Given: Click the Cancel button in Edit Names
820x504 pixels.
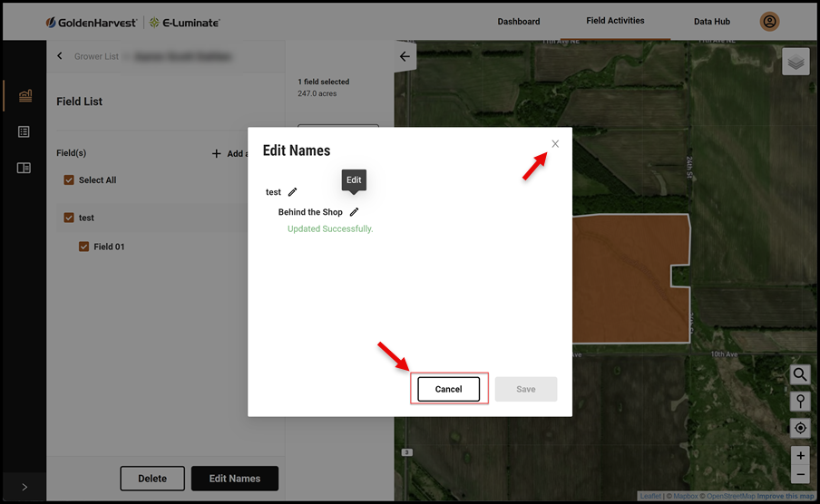Looking at the screenshot, I should click(x=449, y=389).
